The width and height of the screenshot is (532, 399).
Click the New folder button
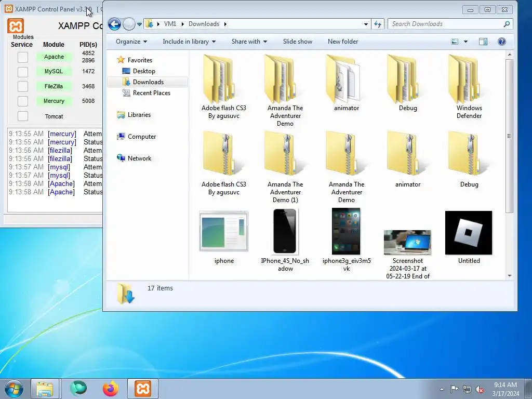(x=343, y=42)
